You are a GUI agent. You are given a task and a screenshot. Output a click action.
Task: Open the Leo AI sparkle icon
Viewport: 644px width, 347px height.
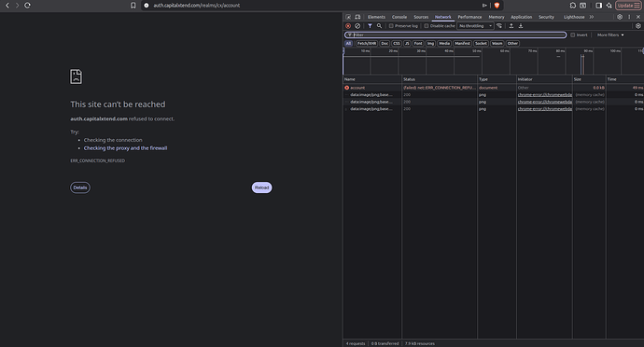(609, 6)
